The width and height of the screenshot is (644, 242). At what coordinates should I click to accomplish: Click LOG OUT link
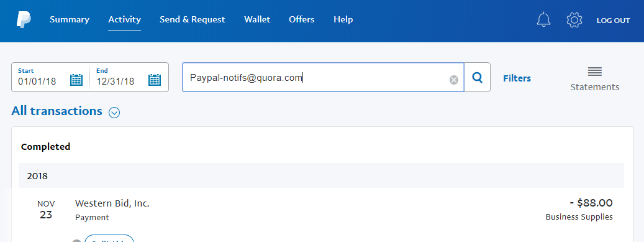pos(613,21)
